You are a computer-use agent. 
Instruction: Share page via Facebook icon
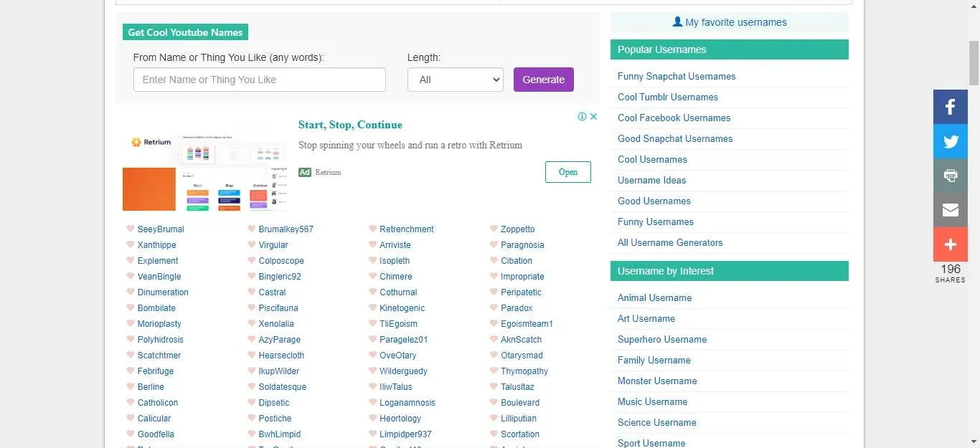[951, 107]
